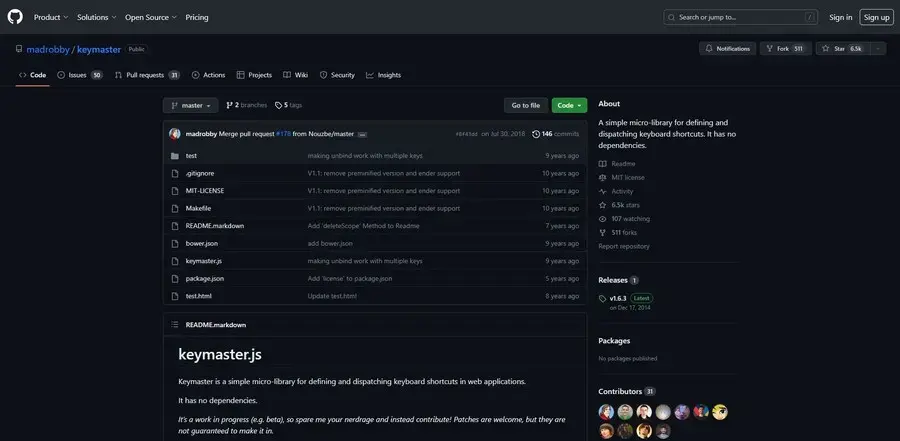This screenshot has height=441, width=900.
Task: View the 511 forks link in About
Action: pos(618,233)
